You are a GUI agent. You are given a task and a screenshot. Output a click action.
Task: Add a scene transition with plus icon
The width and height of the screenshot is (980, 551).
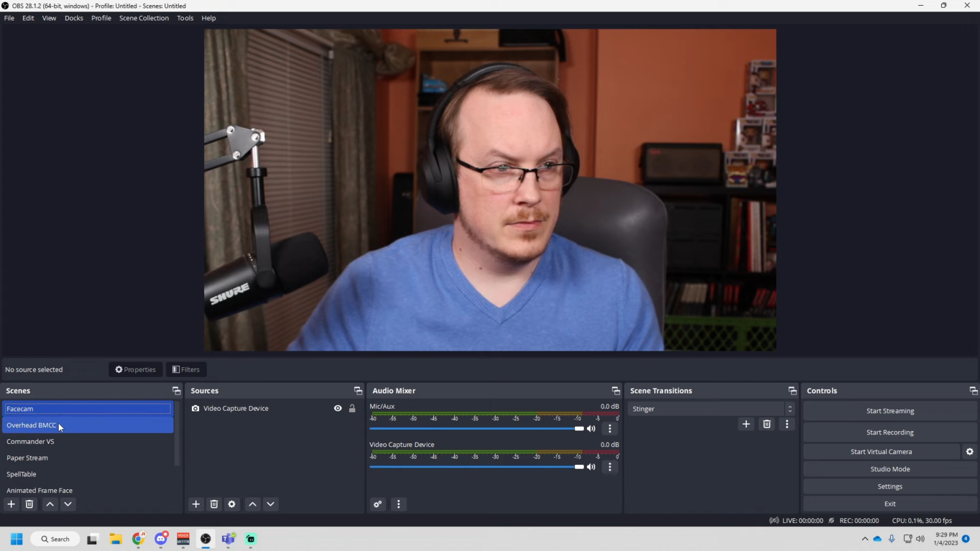[x=746, y=424]
